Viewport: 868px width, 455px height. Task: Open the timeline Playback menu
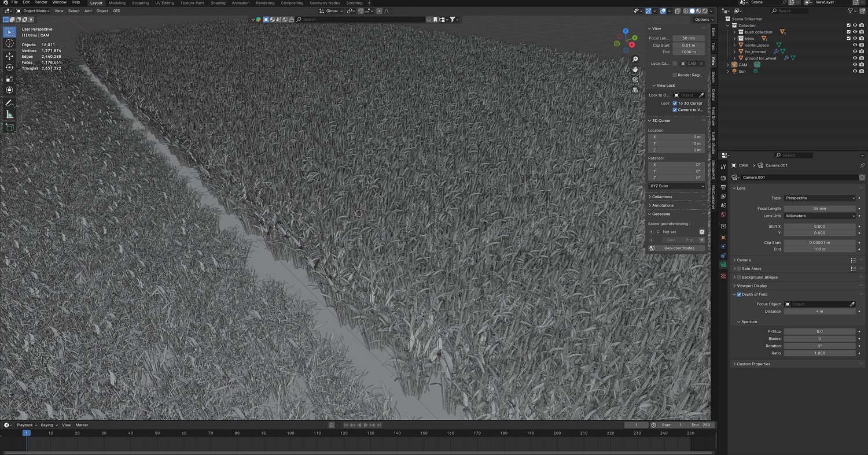pos(27,425)
